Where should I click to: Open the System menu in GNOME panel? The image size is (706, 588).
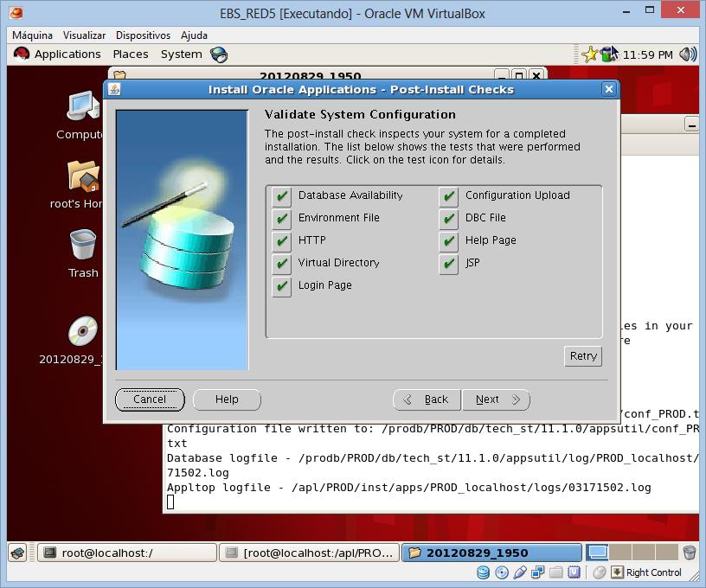182,54
